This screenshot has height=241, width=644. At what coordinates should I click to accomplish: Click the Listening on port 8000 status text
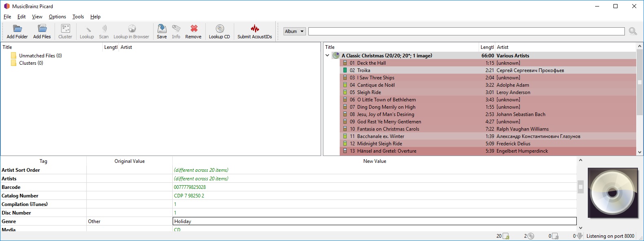(x=610, y=236)
